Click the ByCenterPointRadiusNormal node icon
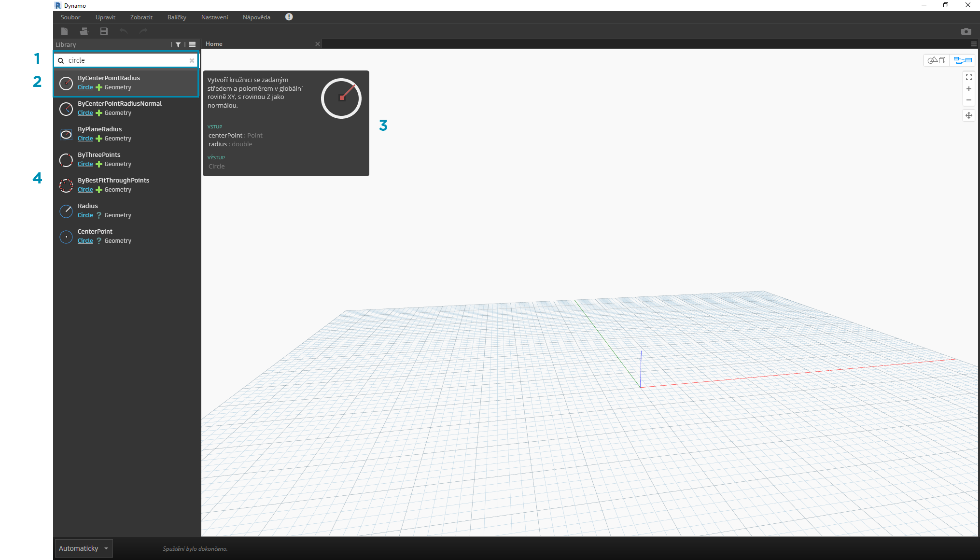 66,109
